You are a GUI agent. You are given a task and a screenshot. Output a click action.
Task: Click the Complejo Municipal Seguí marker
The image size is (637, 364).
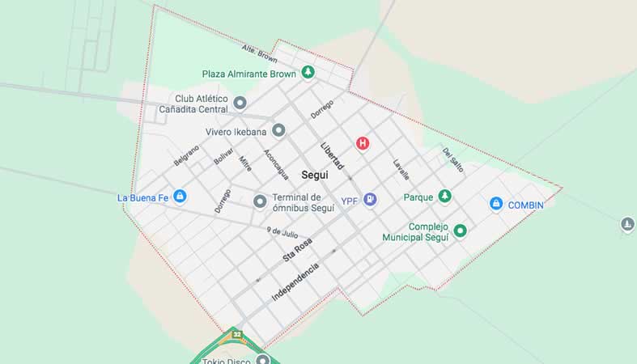tap(460, 231)
